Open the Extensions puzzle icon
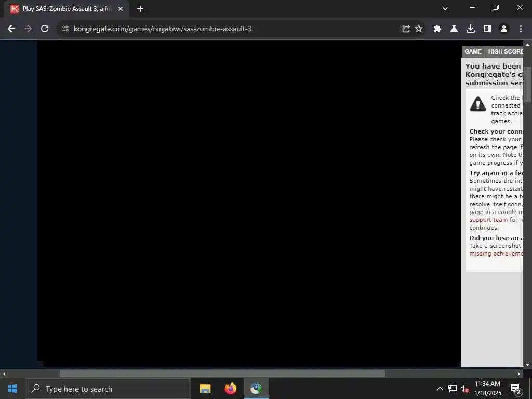This screenshot has height=399, width=532. tap(437, 29)
